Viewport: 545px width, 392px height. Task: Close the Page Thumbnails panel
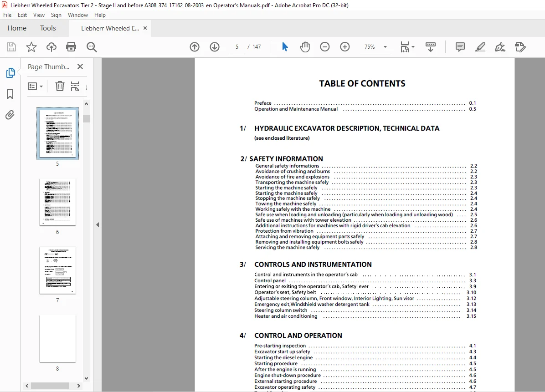80,66
